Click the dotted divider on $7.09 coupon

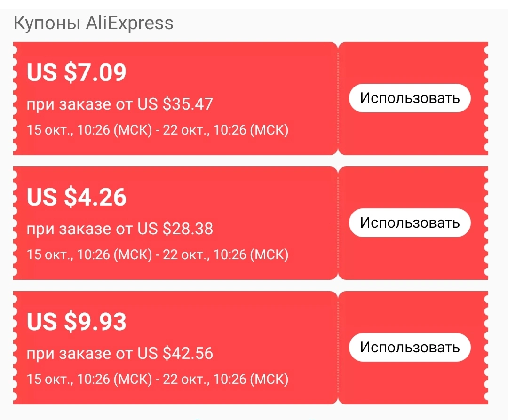(338, 98)
